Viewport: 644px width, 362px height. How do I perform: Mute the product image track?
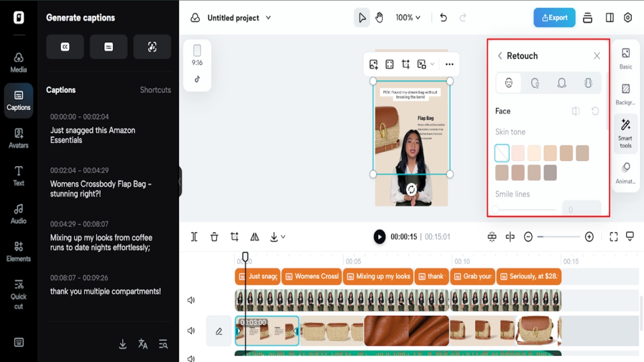pos(191,331)
